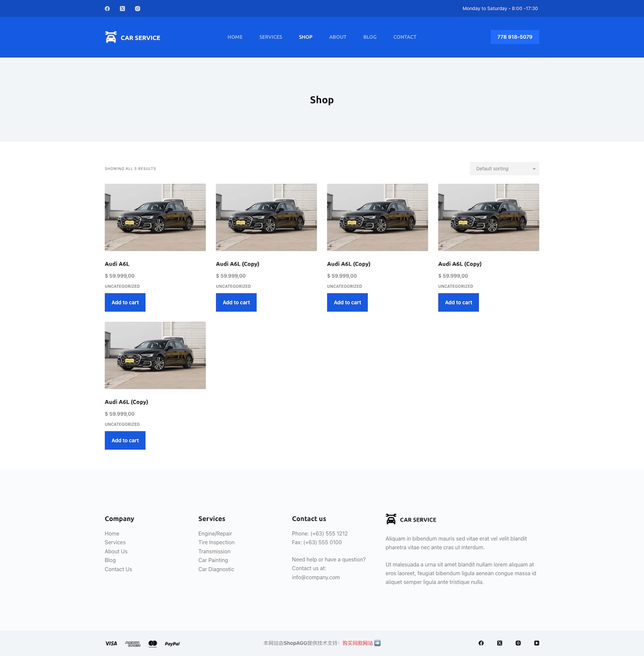This screenshot has width=644, height=656.
Task: Open the footer Instagram icon
Action: (x=518, y=643)
